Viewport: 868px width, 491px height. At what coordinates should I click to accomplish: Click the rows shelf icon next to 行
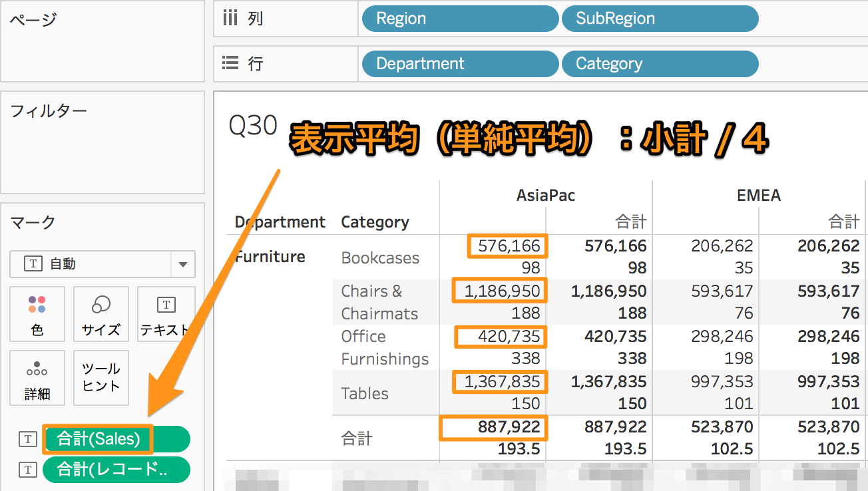click(230, 64)
